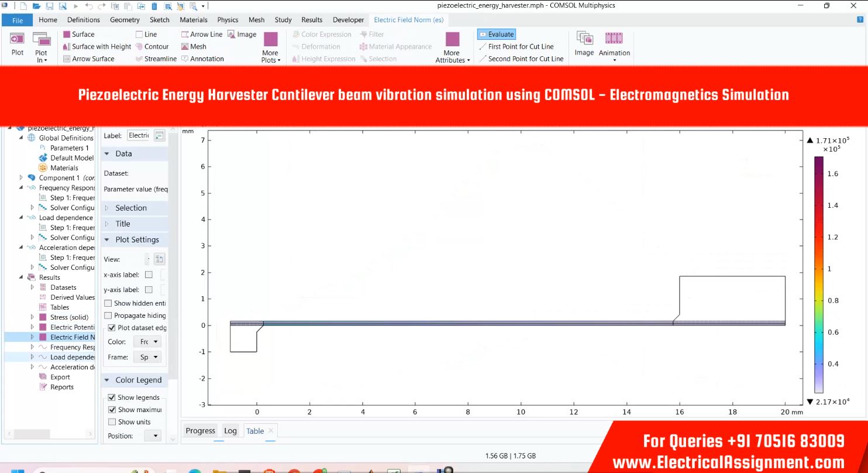This screenshot has width=868, height=473.
Task: Open the Animation tool in the ribbon
Action: click(614, 44)
